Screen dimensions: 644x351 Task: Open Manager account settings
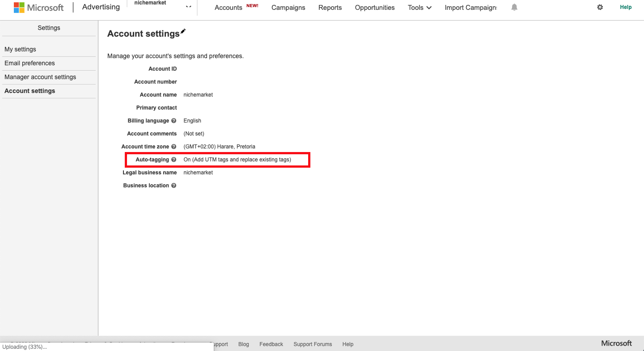[40, 77]
